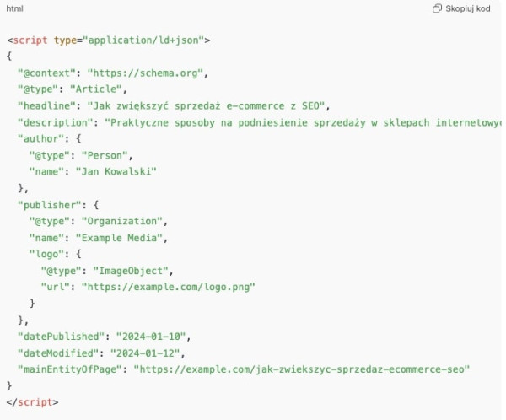Select the "Person" type value
Viewport: 506px width, 420px height.
click(x=107, y=155)
